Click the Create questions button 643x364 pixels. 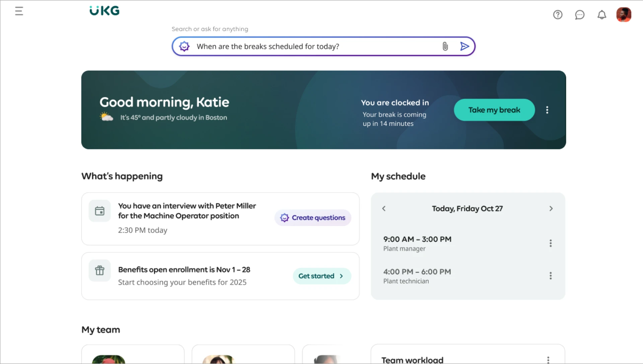313,218
